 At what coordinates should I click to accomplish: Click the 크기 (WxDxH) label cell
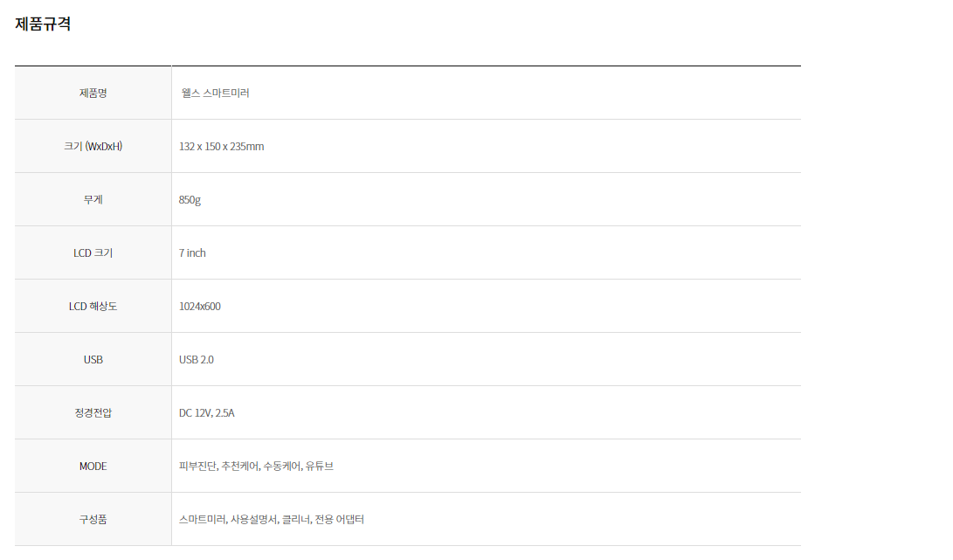point(93,146)
